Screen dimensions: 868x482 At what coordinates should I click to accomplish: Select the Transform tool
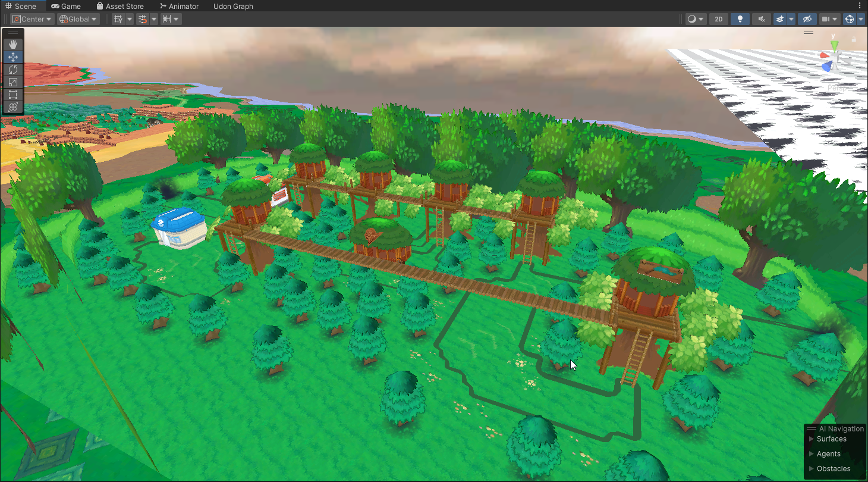coord(13,107)
